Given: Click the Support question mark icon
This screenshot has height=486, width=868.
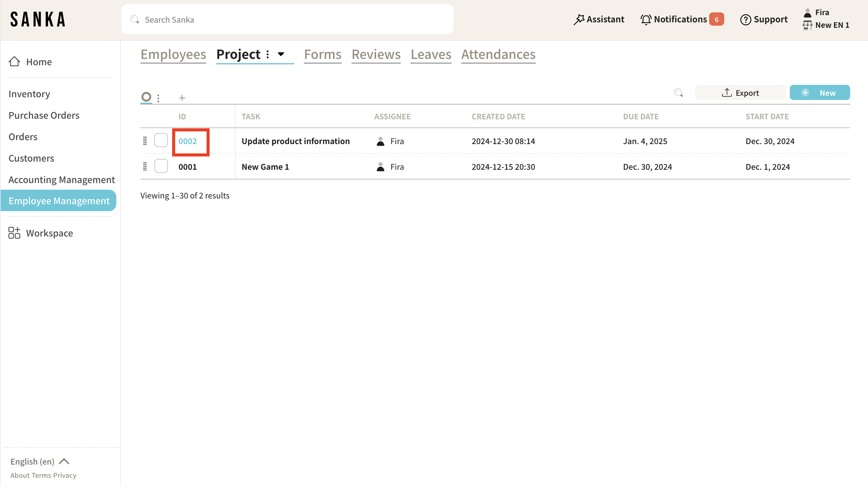Looking at the screenshot, I should (x=745, y=20).
